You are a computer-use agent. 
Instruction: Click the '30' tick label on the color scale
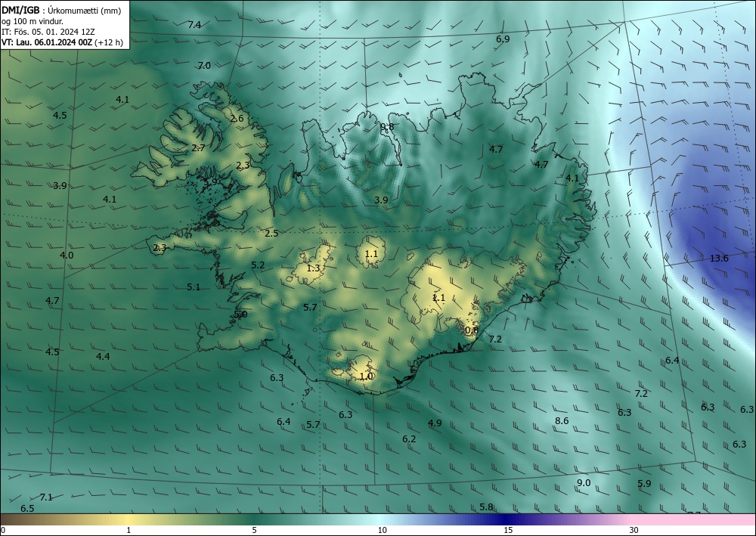[x=634, y=531]
